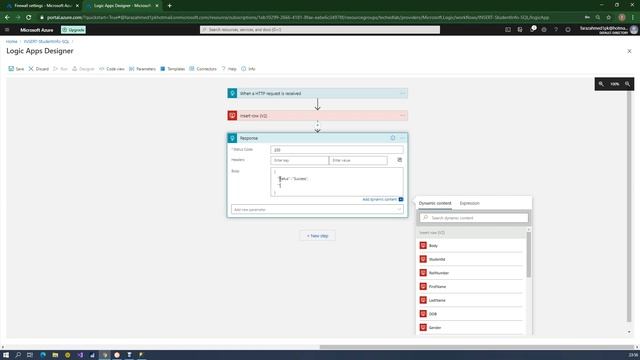Switch to the Expression tab
The height and width of the screenshot is (360, 640).
point(469,203)
